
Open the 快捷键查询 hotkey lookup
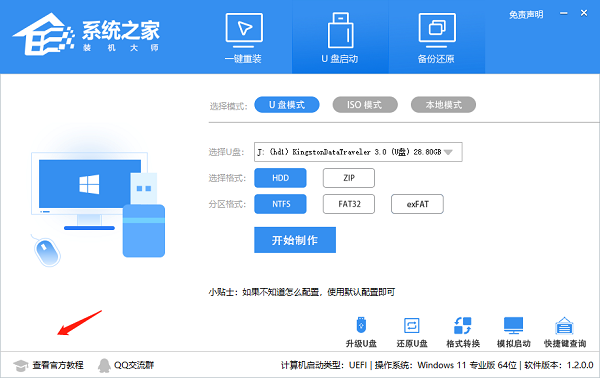565,332
